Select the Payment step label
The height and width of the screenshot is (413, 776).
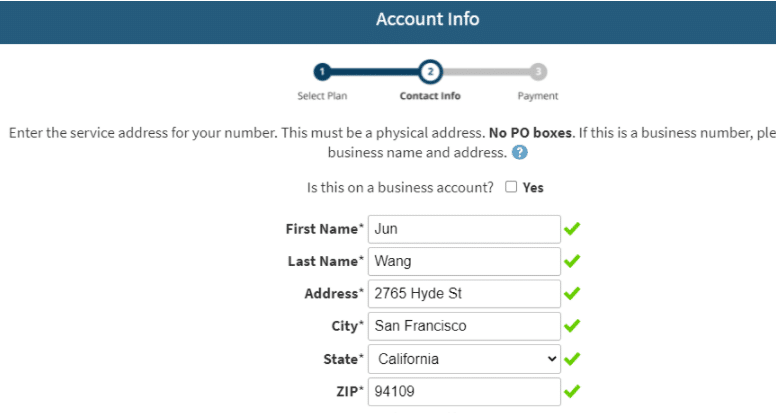538,96
